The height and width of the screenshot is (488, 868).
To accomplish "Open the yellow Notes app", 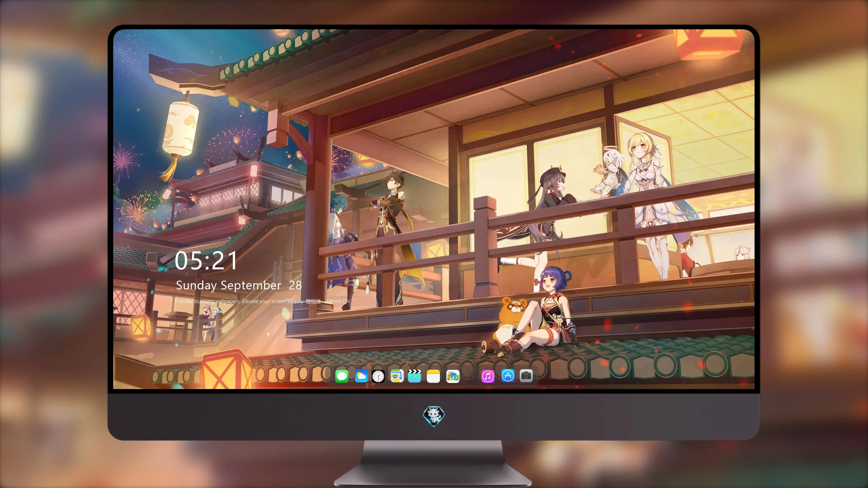I will point(433,376).
